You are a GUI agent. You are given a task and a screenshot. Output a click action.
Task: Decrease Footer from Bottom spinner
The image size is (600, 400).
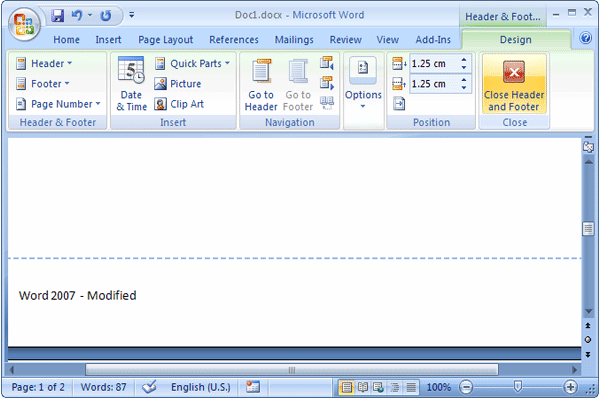(464, 88)
